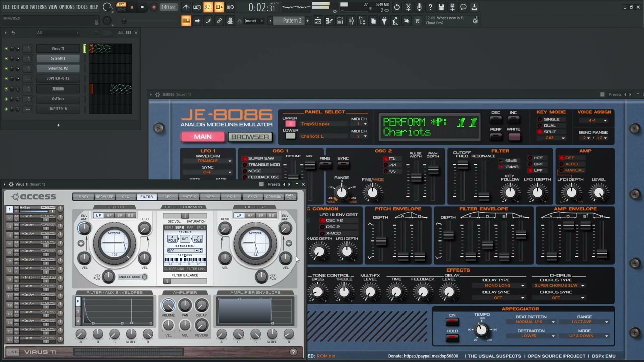Viewport: 644px width, 362px height.
Task: Open the PATTERNS menu
Action: (x=38, y=7)
